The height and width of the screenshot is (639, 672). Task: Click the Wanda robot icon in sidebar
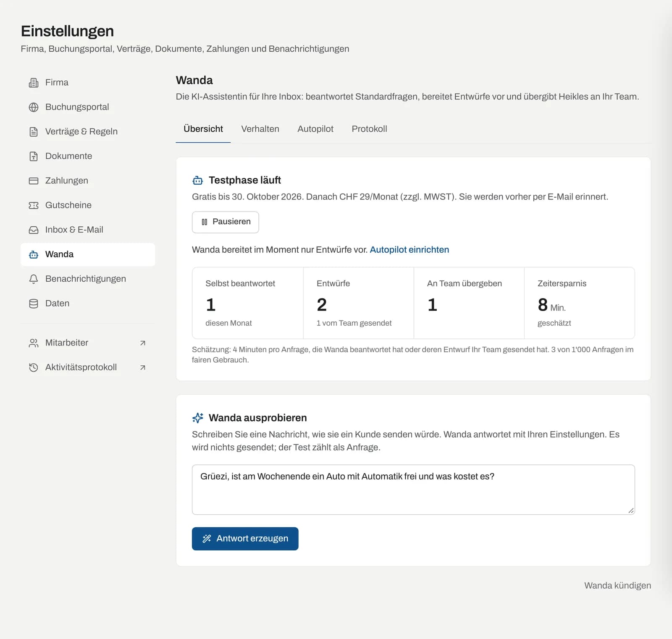coord(34,254)
